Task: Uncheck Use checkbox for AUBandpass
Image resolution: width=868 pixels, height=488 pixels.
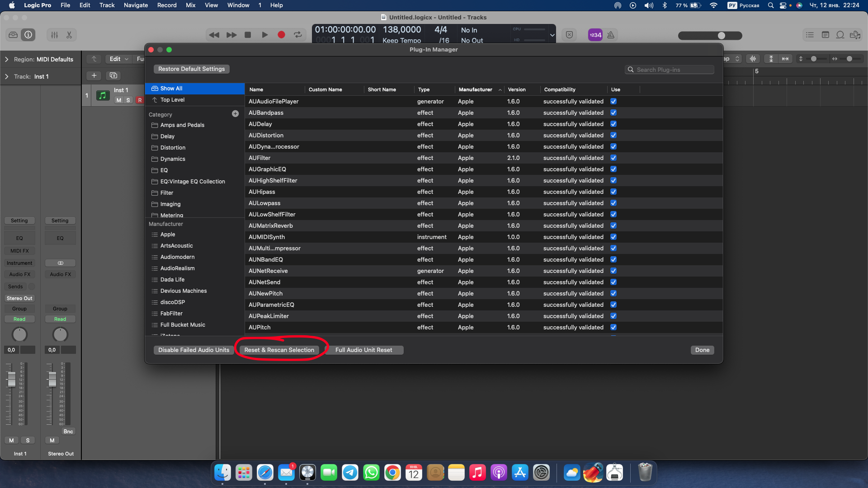Action: 613,113
